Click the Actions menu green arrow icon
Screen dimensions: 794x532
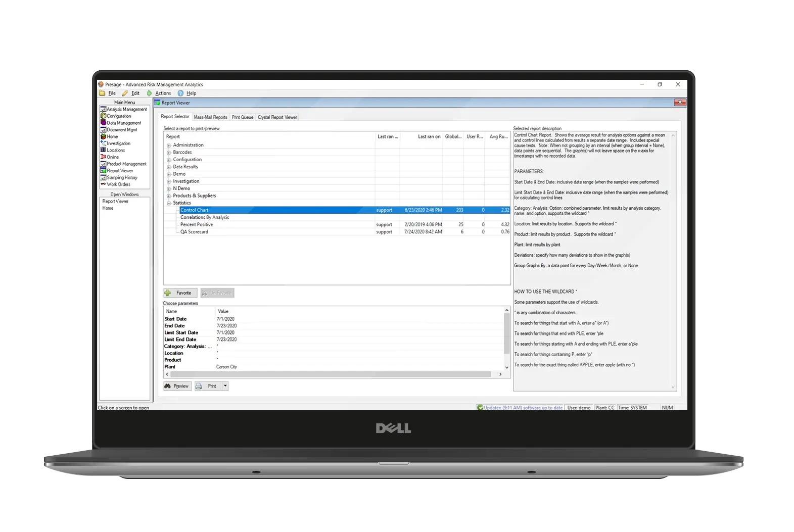[x=149, y=93]
